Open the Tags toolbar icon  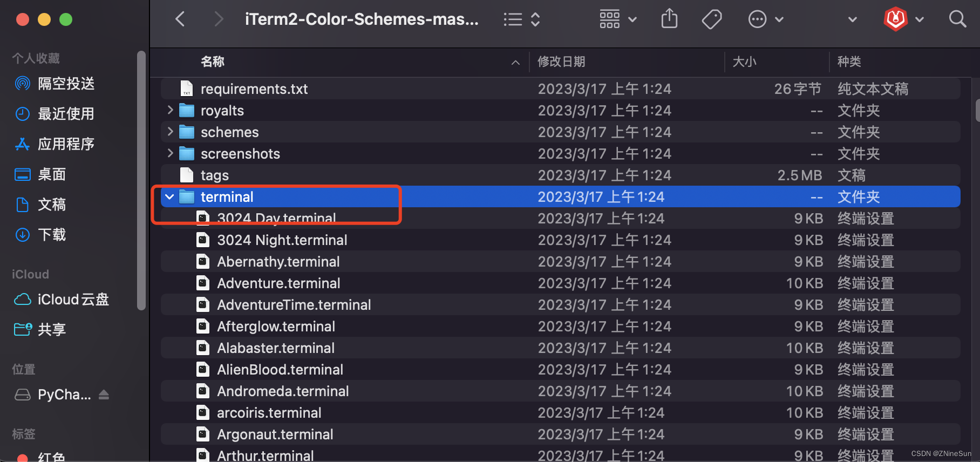pyautogui.click(x=712, y=19)
